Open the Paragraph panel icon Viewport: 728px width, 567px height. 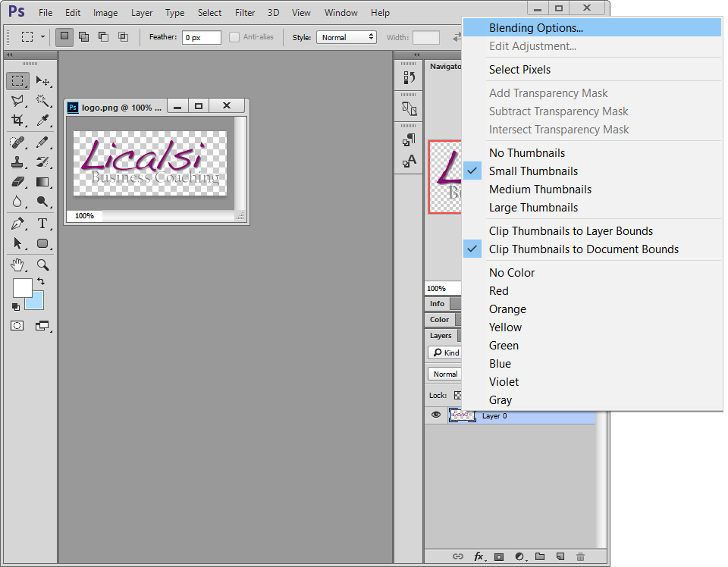[409, 139]
